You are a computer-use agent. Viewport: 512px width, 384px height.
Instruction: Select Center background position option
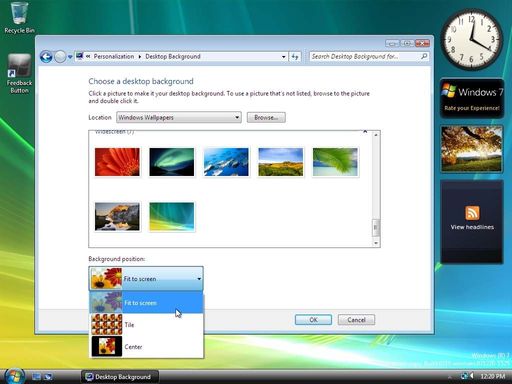pos(146,347)
